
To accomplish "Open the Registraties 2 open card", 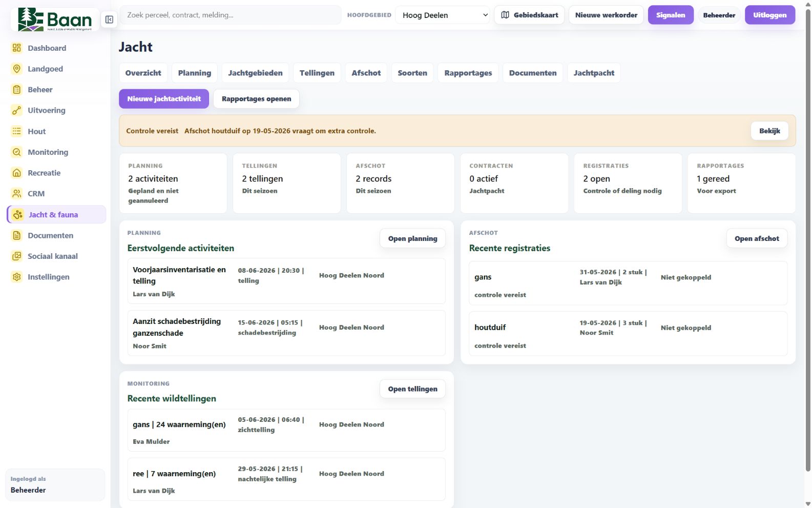I will coord(628,183).
